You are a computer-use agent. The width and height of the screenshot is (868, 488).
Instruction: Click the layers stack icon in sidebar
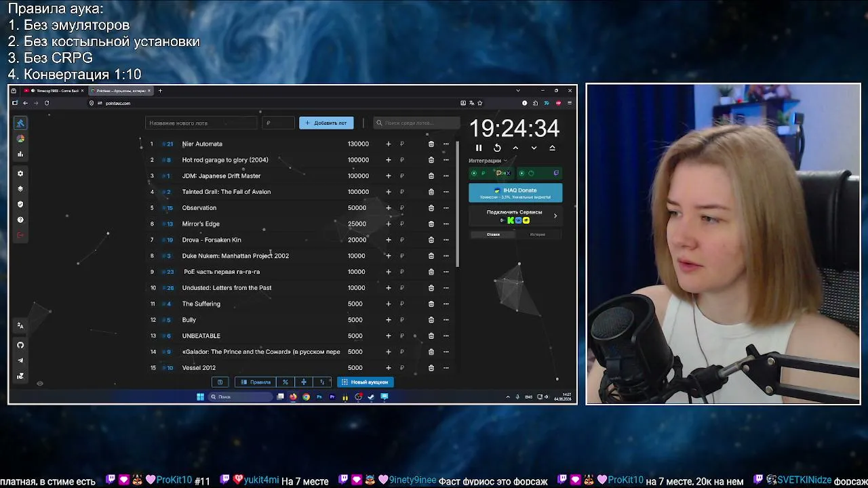pos(20,189)
